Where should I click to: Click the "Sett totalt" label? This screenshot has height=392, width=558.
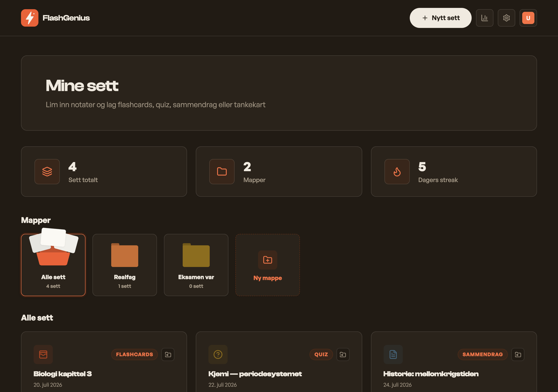(83, 180)
